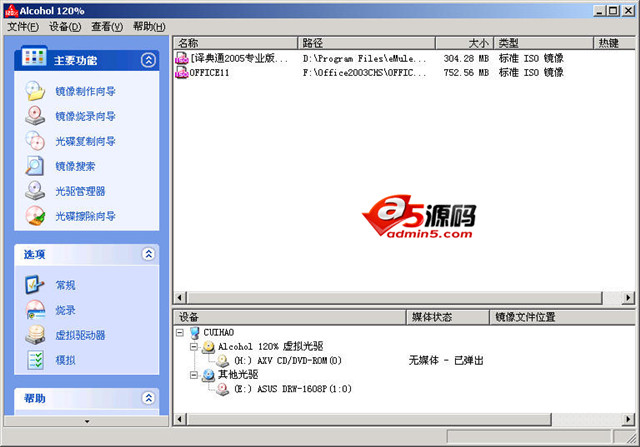Collapse the CUIHAO tree node
This screenshot has height=447, width=640.
point(180,333)
